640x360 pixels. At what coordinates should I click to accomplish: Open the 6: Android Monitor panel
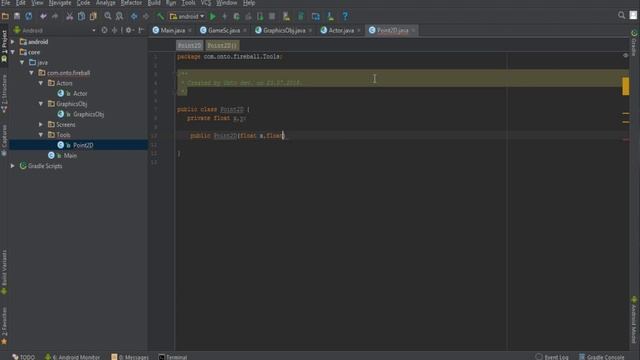pos(73,357)
